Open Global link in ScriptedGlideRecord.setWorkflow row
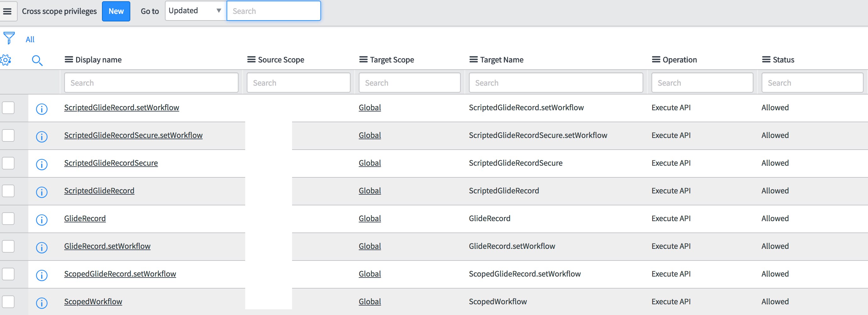The width and height of the screenshot is (868, 315). point(370,108)
